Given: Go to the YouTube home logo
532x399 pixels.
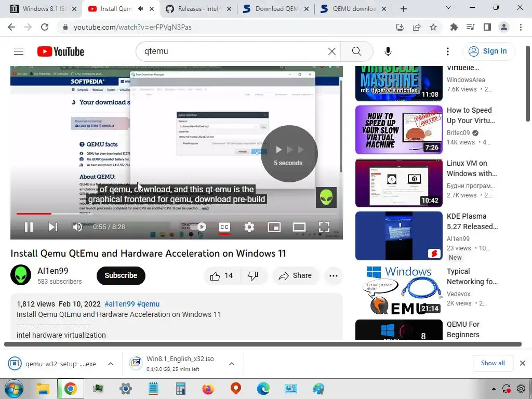Looking at the screenshot, I should coord(61,51).
